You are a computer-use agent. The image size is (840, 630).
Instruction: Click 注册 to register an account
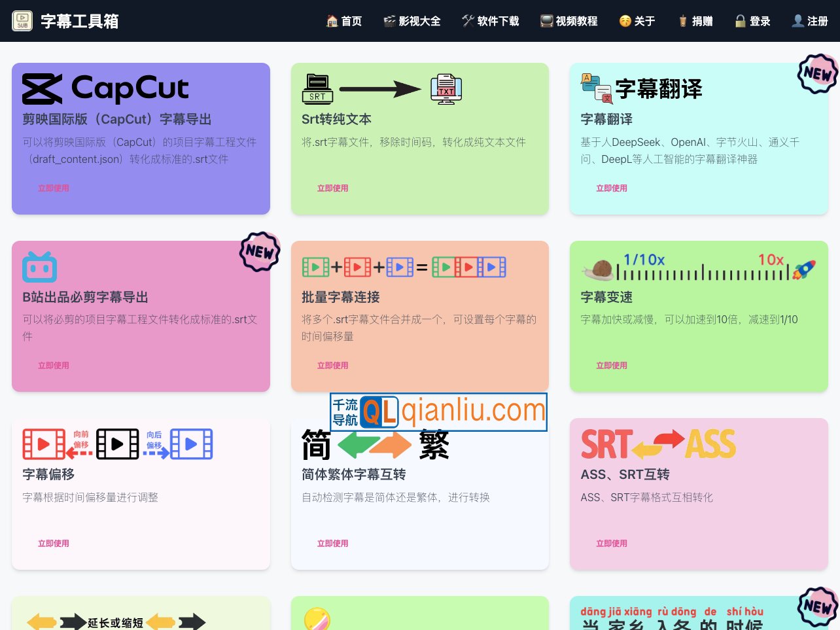coord(809,20)
